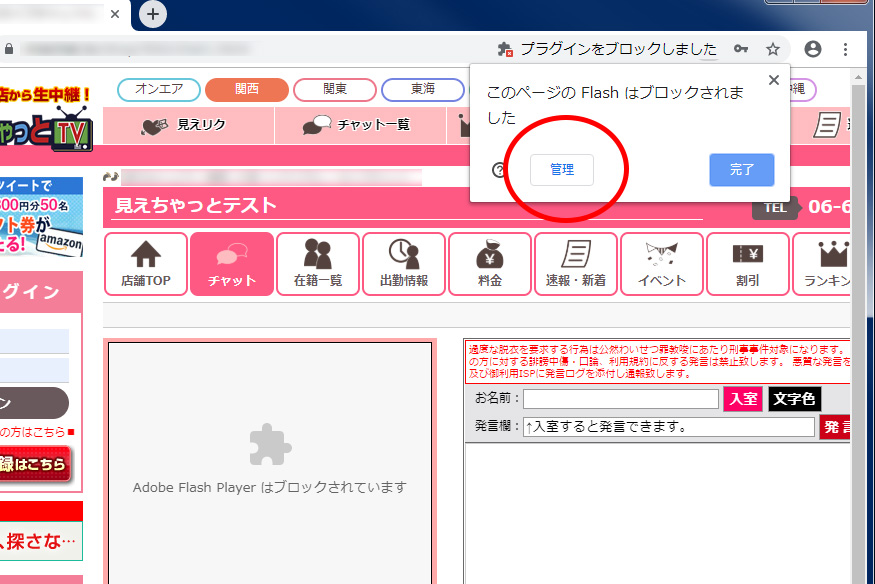The image size is (875, 584).
Task: Open the チャット speech bubble tab
Action: (232, 264)
